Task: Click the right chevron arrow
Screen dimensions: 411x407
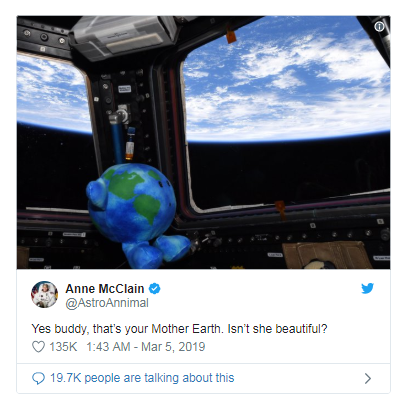Action: (368, 378)
